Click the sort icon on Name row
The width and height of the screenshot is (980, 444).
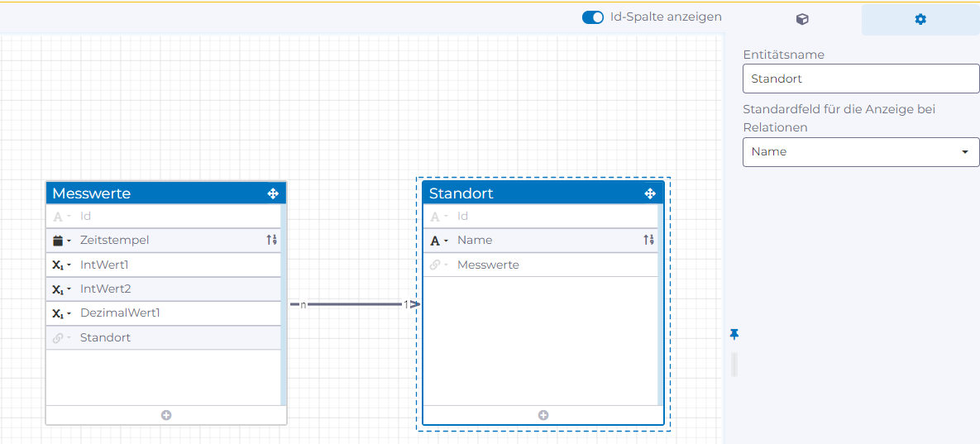coord(648,240)
